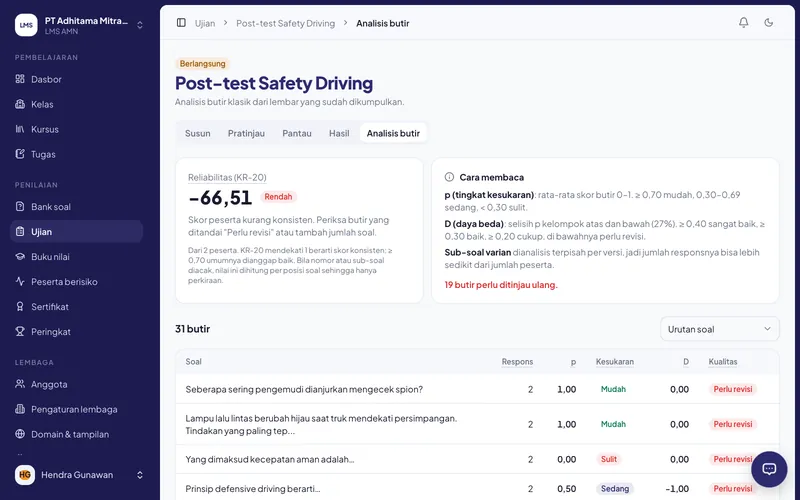The height and width of the screenshot is (500, 800).
Task: Click the 31 butir count label
Action: (192, 329)
